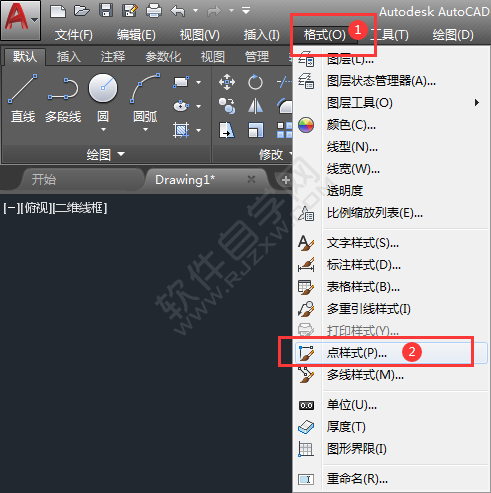Screen dimensions: 491x493
Task: Choose 标注样式(D)... menu item
Action: click(x=390, y=265)
